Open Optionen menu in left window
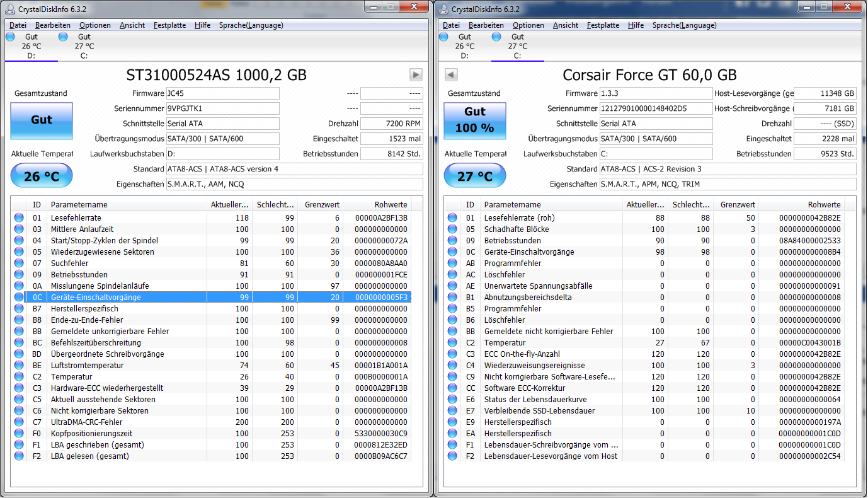This screenshot has height=498, width=868. (95, 25)
